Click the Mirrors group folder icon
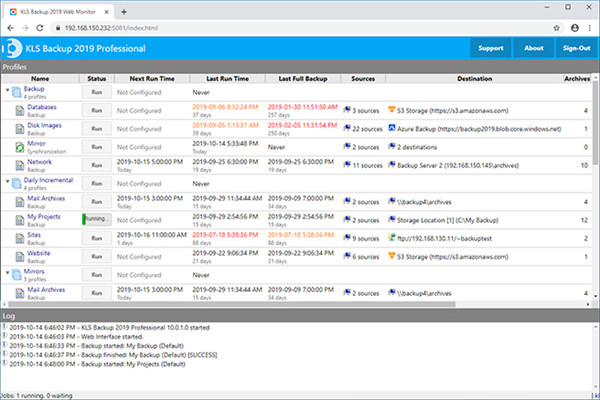Screen dimensions: 600x400 pyautogui.click(x=16, y=275)
